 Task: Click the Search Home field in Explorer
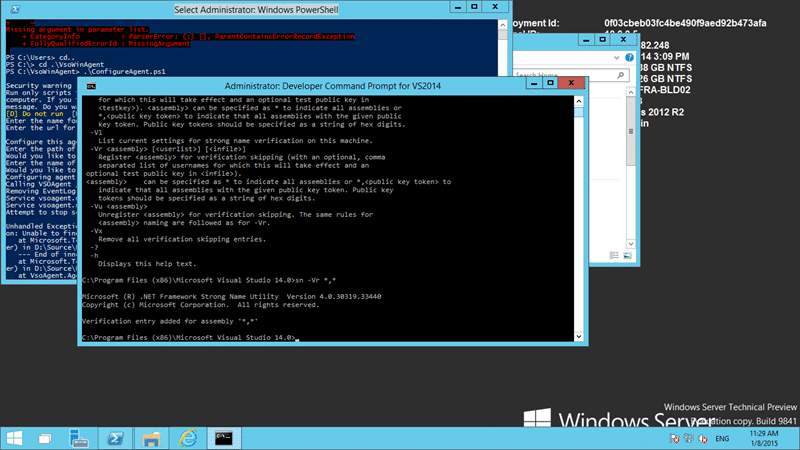click(570, 75)
